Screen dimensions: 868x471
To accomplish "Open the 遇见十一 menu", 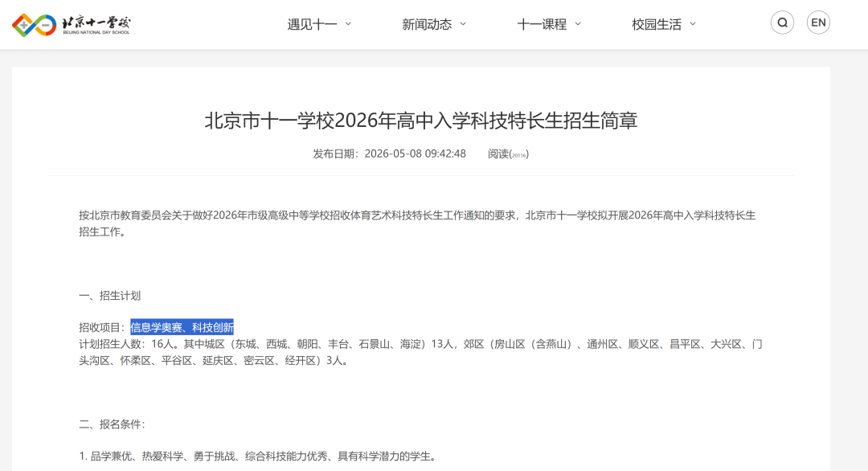I will (312, 24).
